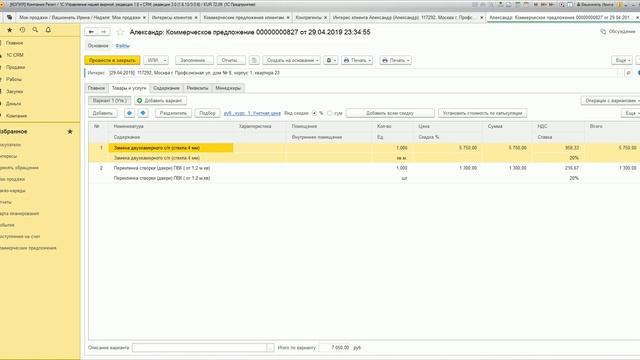Open the history clock icon

tap(22, 30)
